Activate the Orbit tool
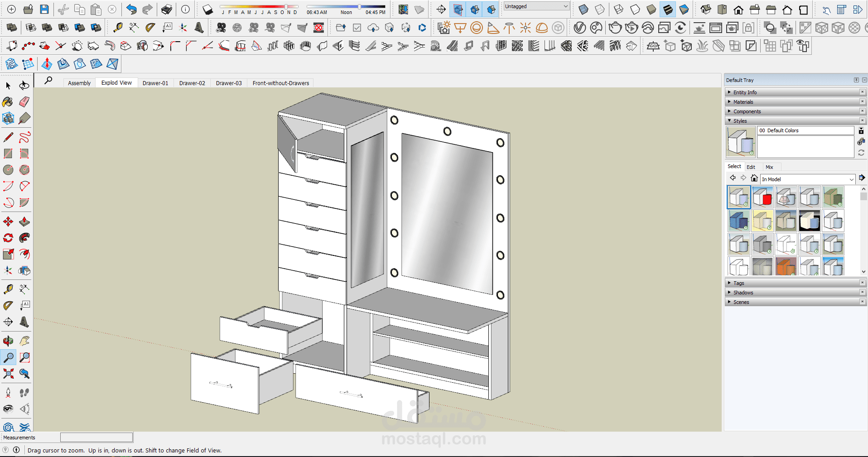This screenshot has width=868, height=457. (8, 341)
